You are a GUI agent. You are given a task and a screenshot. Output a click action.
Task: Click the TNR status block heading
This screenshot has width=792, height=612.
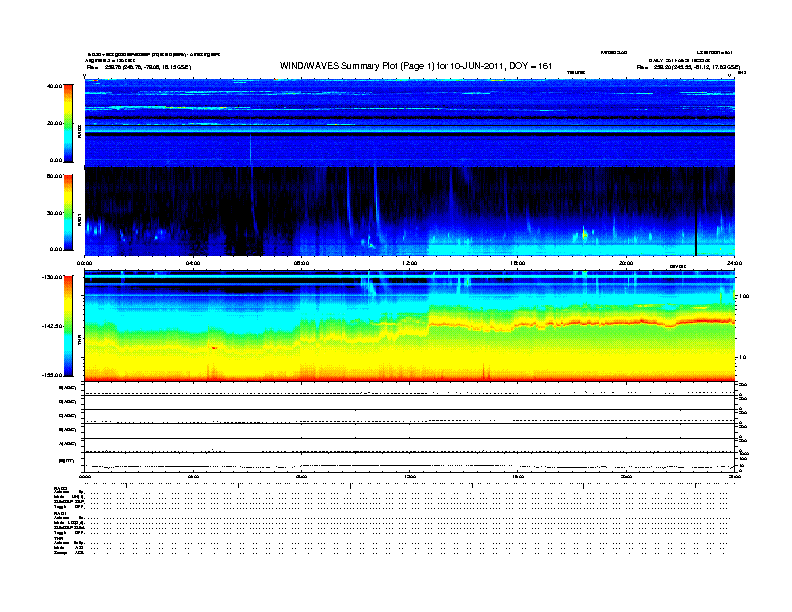(x=58, y=538)
